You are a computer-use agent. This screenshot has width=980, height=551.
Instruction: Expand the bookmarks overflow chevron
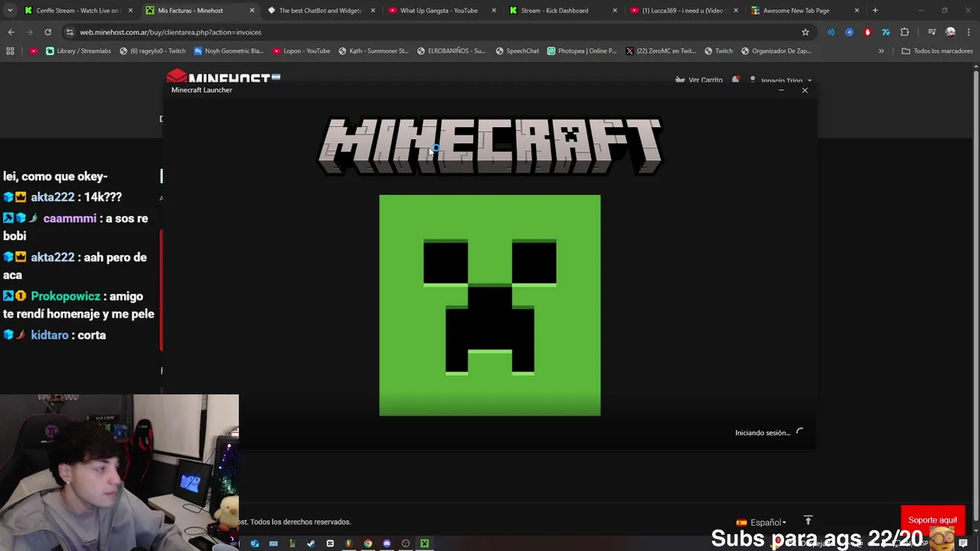tap(881, 51)
